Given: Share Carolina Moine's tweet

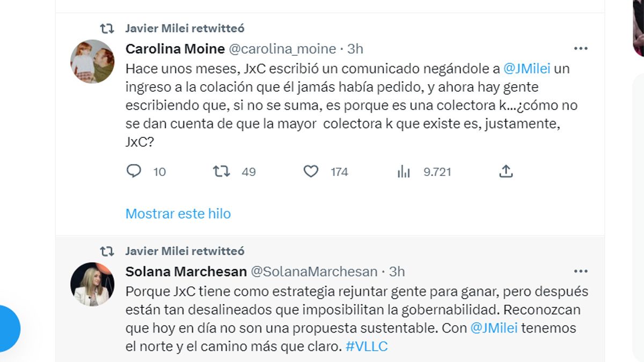Looking at the screenshot, I should tap(506, 172).
